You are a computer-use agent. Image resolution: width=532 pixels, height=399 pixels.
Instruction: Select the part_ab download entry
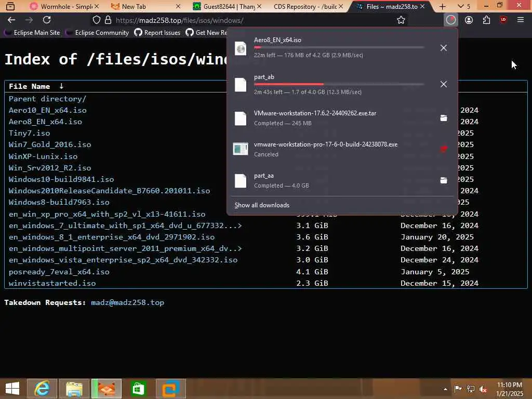point(332,84)
